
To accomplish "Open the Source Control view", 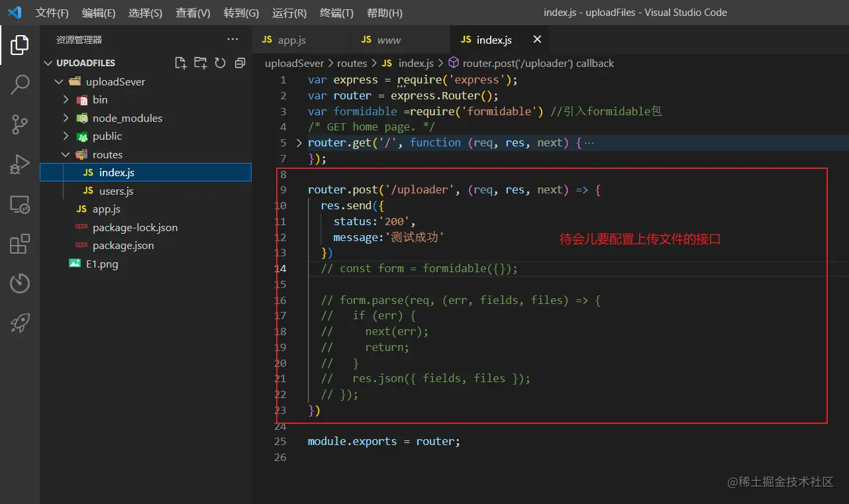I will tap(20, 124).
